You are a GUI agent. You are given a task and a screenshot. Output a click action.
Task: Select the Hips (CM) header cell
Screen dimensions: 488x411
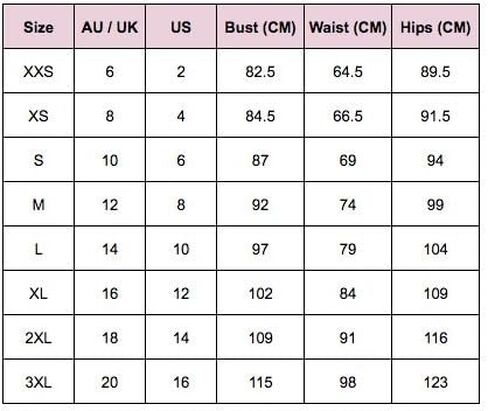[435, 27]
